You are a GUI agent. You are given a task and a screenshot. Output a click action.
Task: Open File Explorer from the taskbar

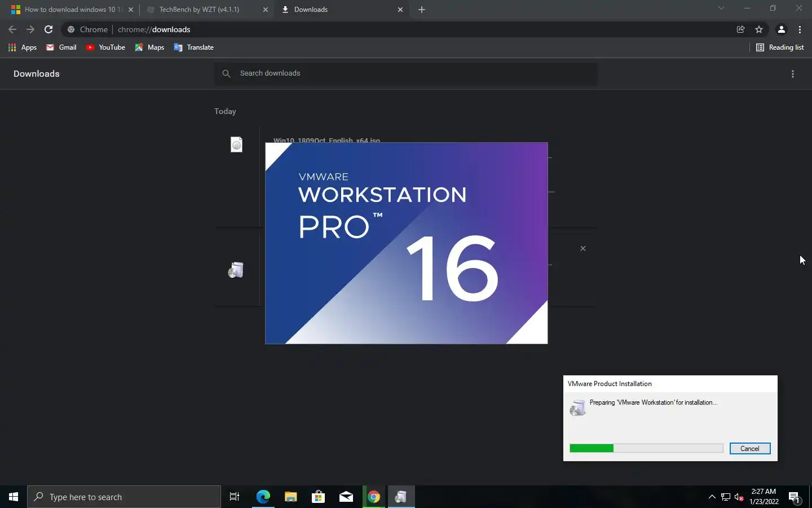click(x=290, y=497)
